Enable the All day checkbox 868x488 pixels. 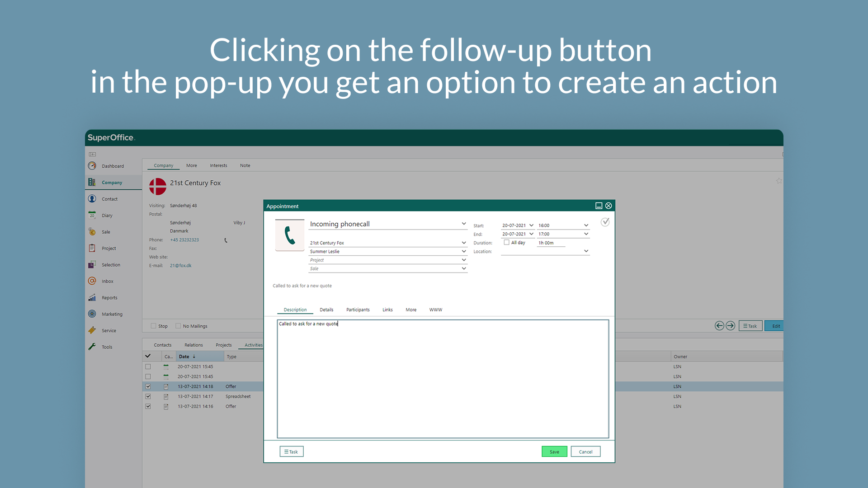coord(507,243)
